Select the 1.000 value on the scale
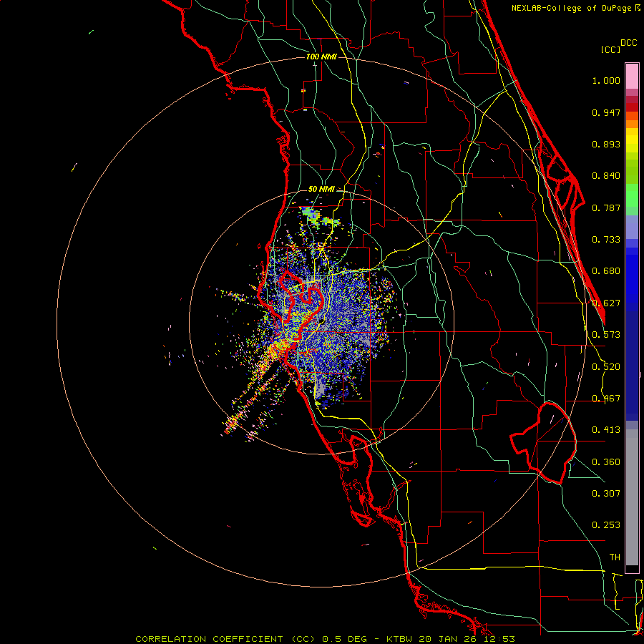Image resolution: width=644 pixels, height=644 pixels. click(x=606, y=80)
